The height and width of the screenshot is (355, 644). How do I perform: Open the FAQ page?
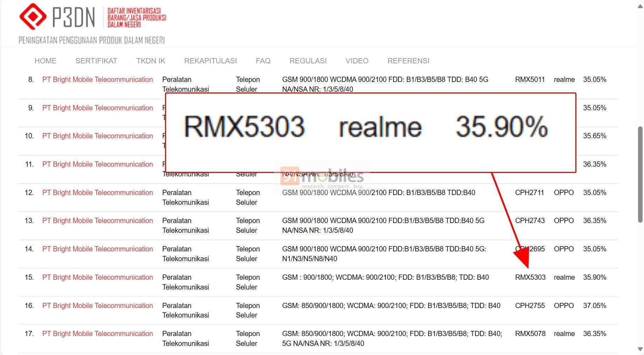[x=263, y=61]
